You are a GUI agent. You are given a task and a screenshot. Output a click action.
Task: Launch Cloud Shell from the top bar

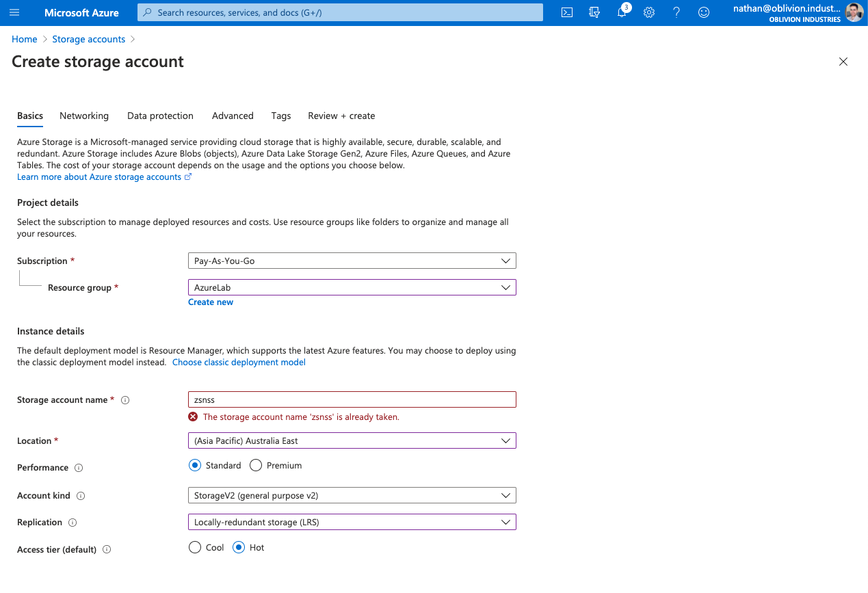[x=566, y=12]
